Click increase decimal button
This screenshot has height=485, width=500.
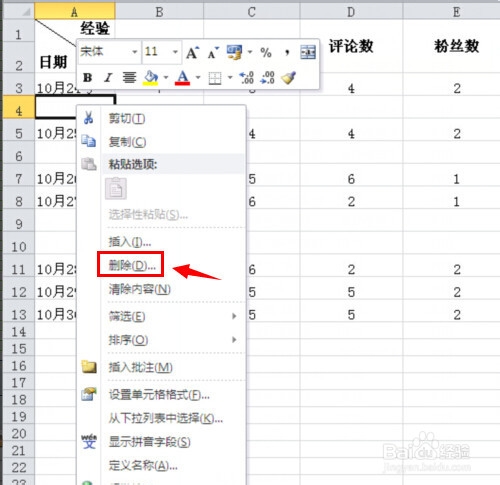tap(247, 78)
